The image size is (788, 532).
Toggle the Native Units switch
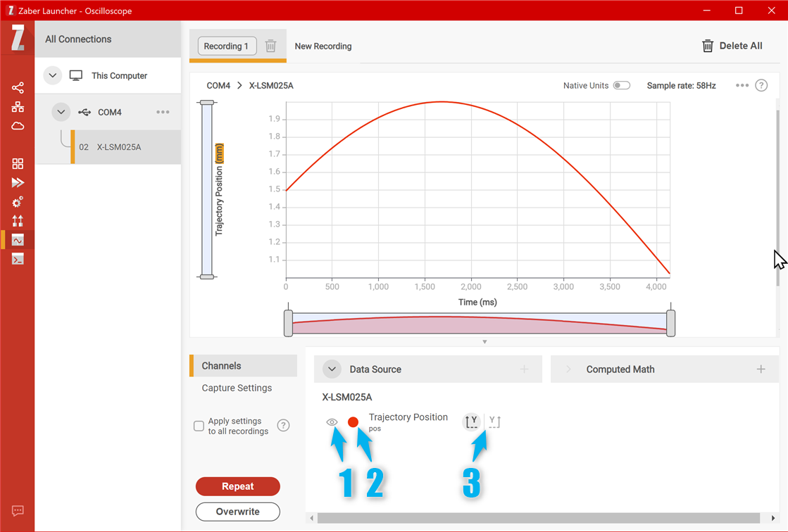point(621,85)
